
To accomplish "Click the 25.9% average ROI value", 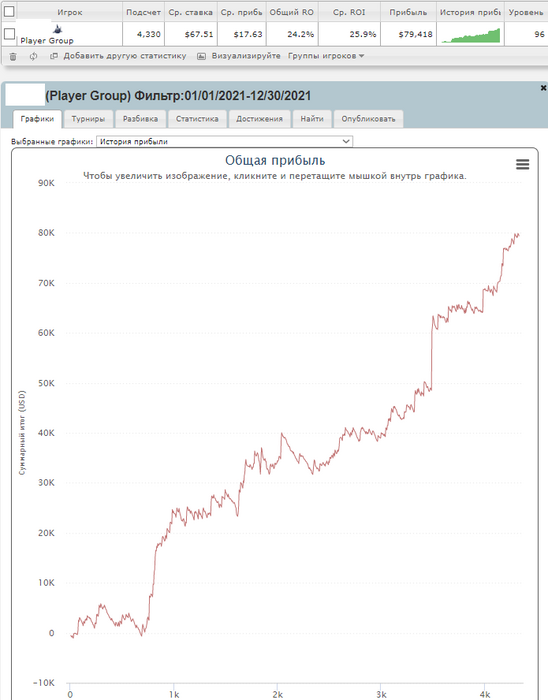I will click(363, 34).
